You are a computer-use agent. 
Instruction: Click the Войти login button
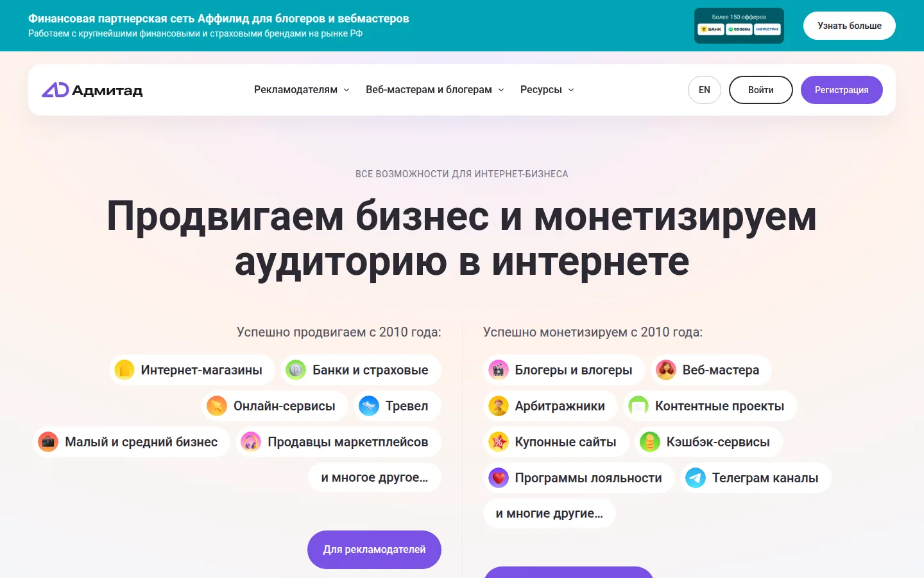pyautogui.click(x=761, y=90)
